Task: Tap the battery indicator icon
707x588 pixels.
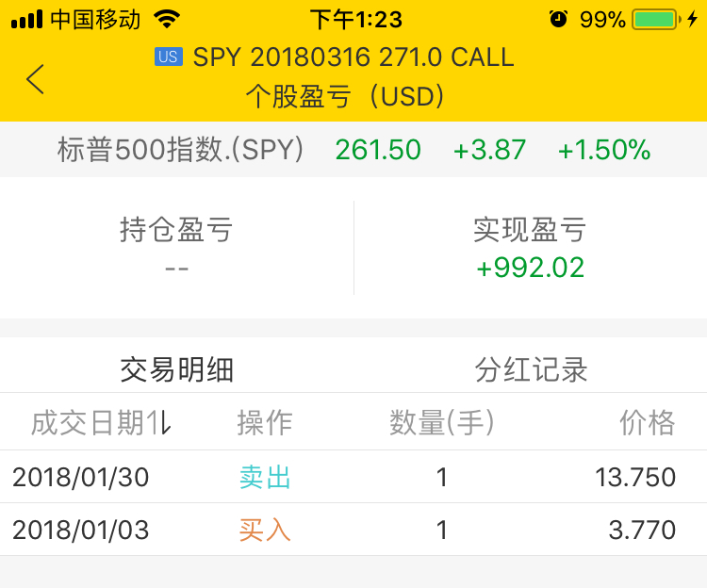Action: tap(656, 20)
